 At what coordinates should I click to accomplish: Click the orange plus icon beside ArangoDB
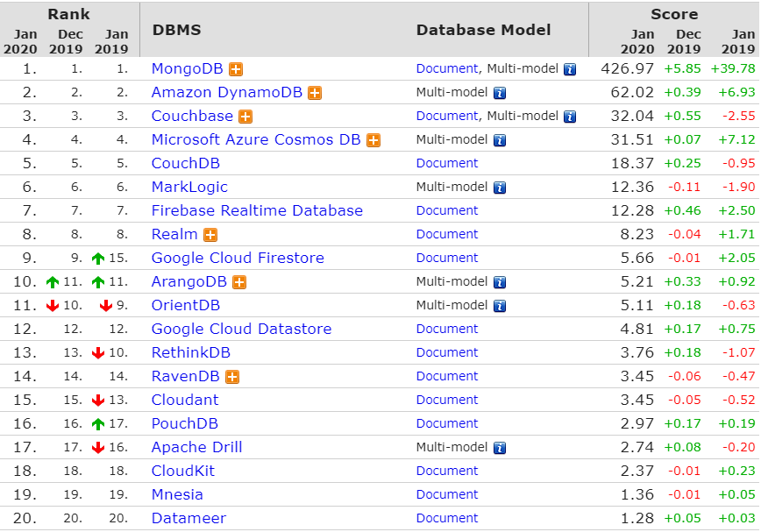[x=239, y=282]
